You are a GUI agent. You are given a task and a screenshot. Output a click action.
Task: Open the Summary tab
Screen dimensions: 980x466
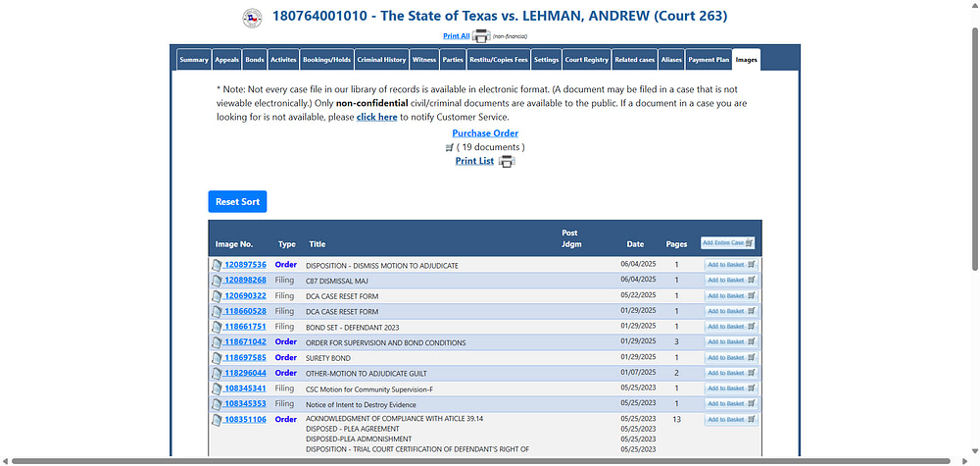[194, 60]
